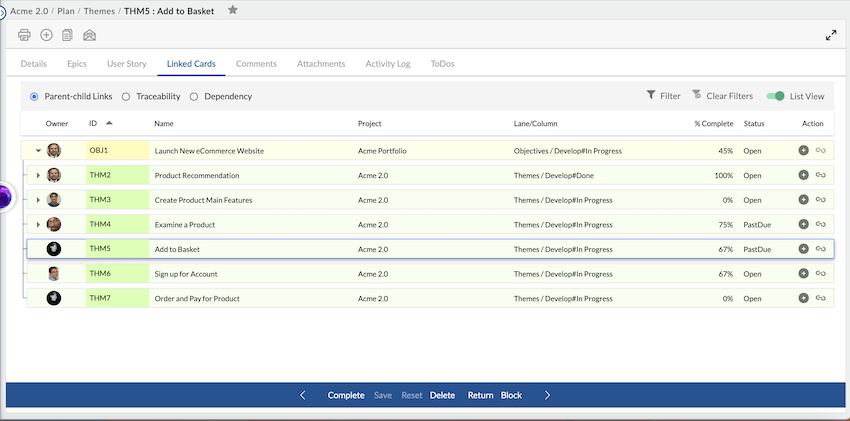This screenshot has width=850, height=421.
Task: Click the link icon in THM3 row
Action: coord(821,199)
